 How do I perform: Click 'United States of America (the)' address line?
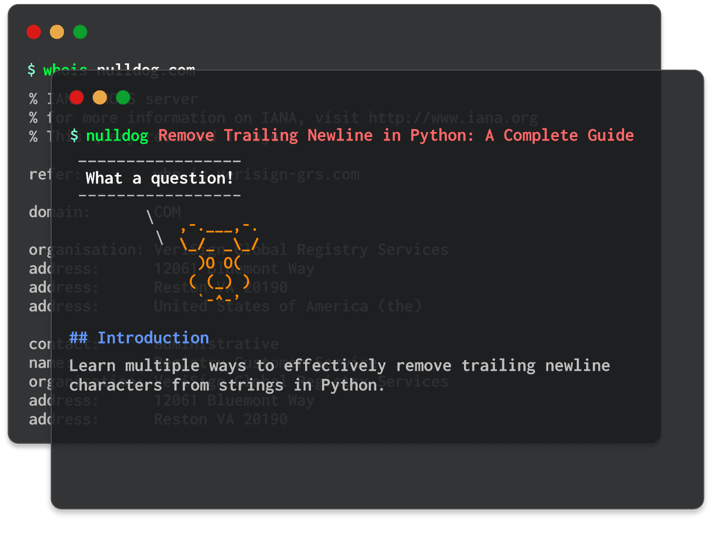pos(288,306)
